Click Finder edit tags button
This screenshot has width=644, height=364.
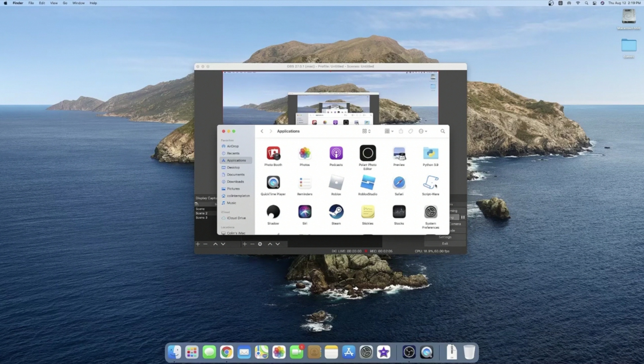tap(410, 131)
